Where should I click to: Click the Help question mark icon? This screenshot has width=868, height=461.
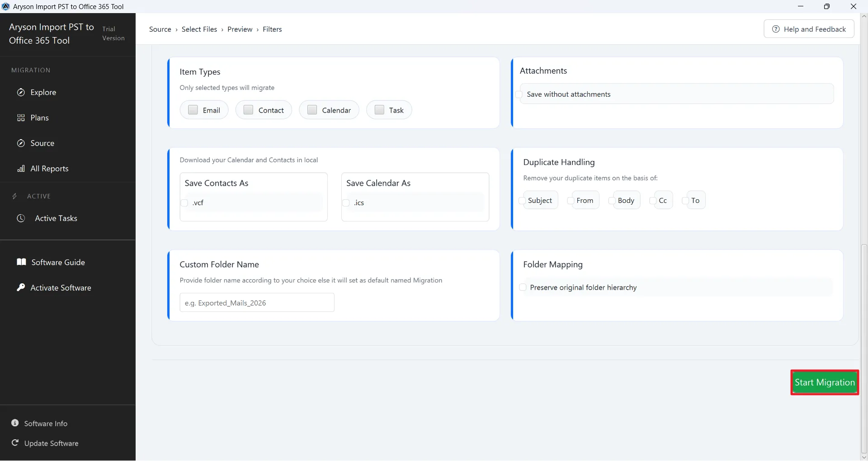tap(776, 29)
